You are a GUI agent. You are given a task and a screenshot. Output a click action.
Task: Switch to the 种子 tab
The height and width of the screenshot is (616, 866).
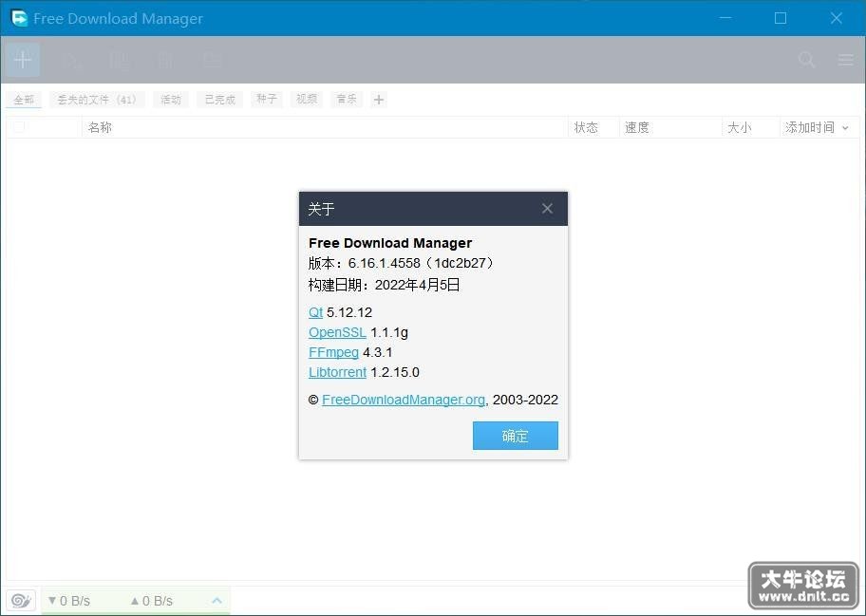tap(266, 99)
